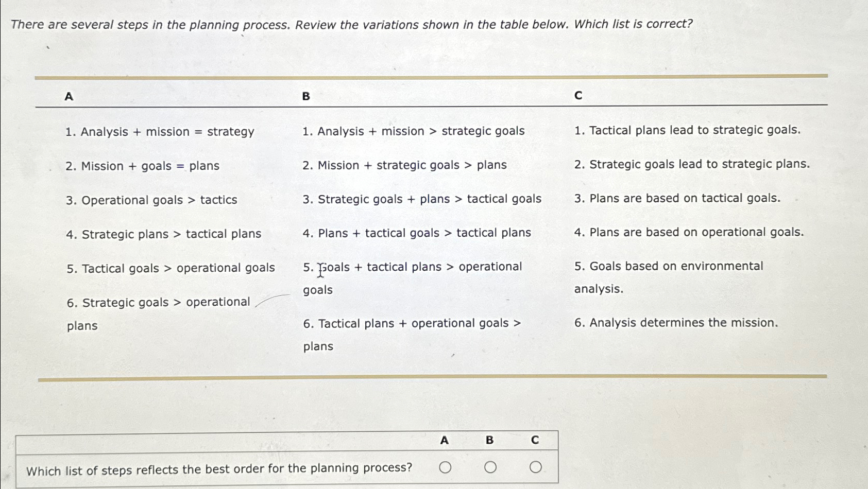
Task: Click 'Plans + tactical goals > tactical plans' in B
Action: click(417, 233)
